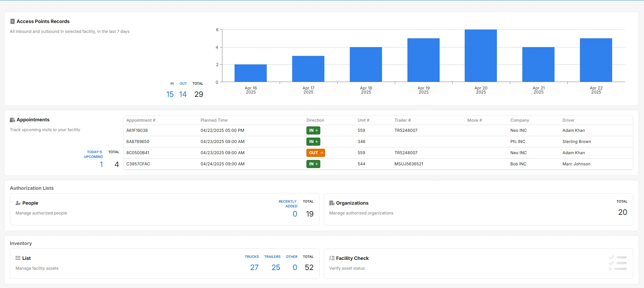Click the Direction column header

[315, 120]
